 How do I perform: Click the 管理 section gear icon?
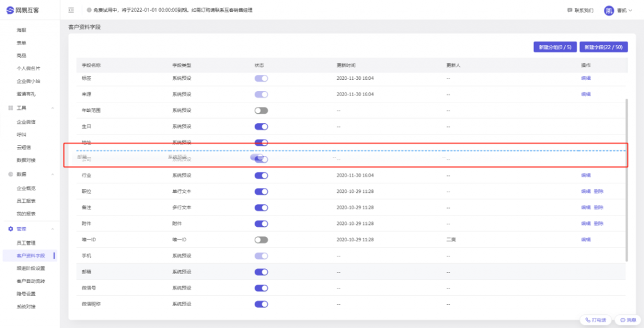11,229
